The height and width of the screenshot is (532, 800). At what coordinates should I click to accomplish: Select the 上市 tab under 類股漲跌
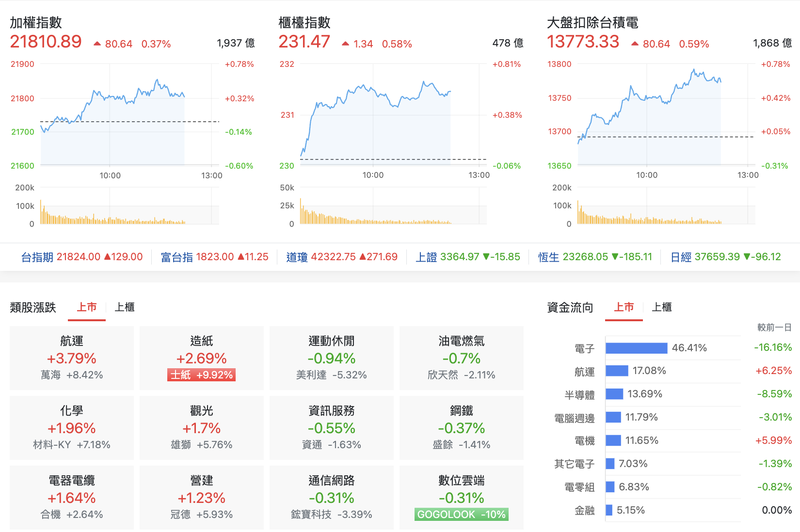87,307
